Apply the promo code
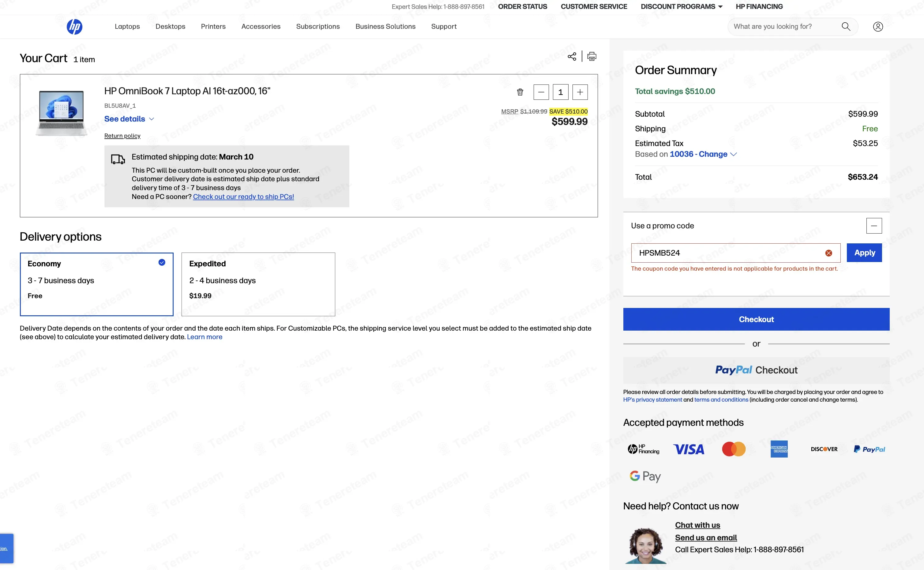 point(864,253)
